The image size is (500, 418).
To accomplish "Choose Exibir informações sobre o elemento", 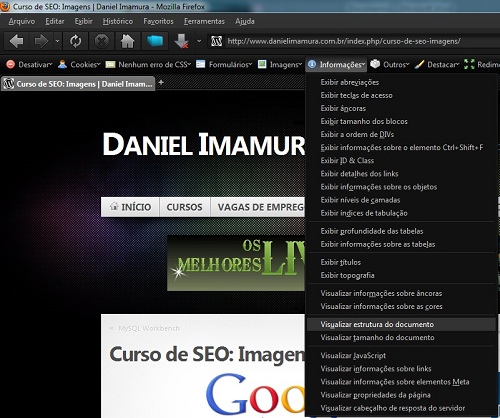I will click(401, 147).
